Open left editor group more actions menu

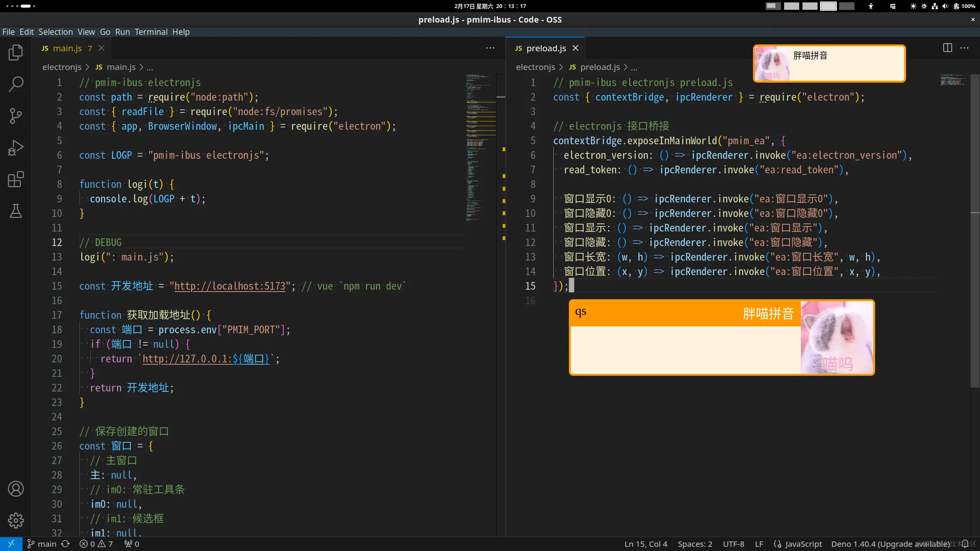[490, 48]
